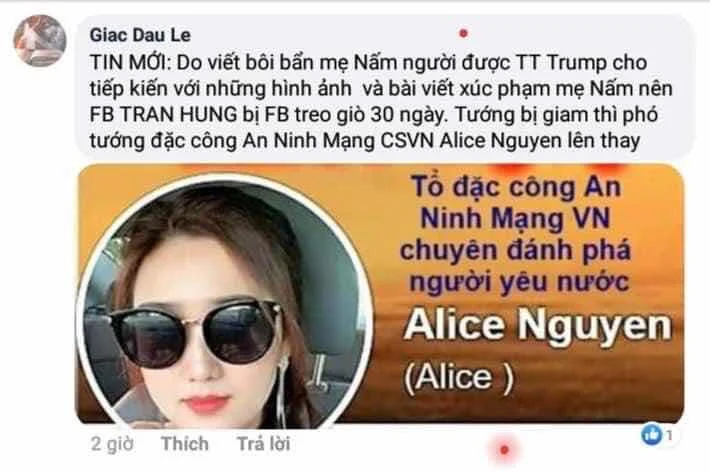Click the Ninh Mạng VN purple line
710x474 pixels.
515,218
